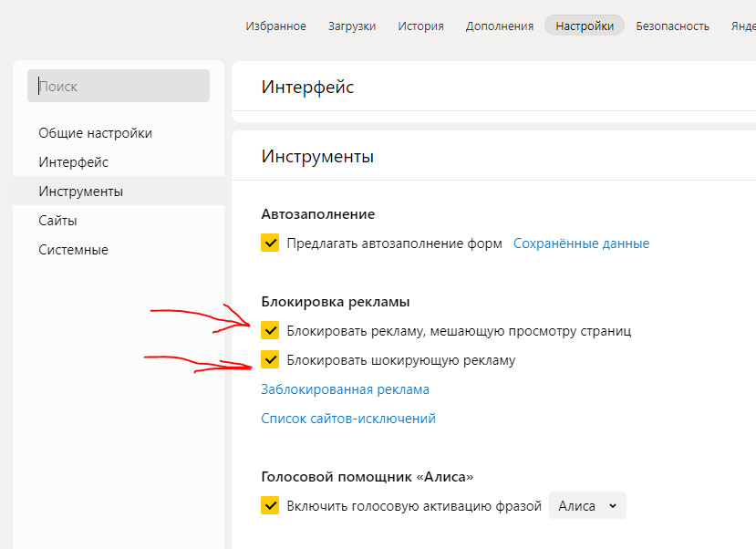Click the Голосовой помощник «Алиса» subheading
This screenshot has height=549, width=756.
pos(368,477)
